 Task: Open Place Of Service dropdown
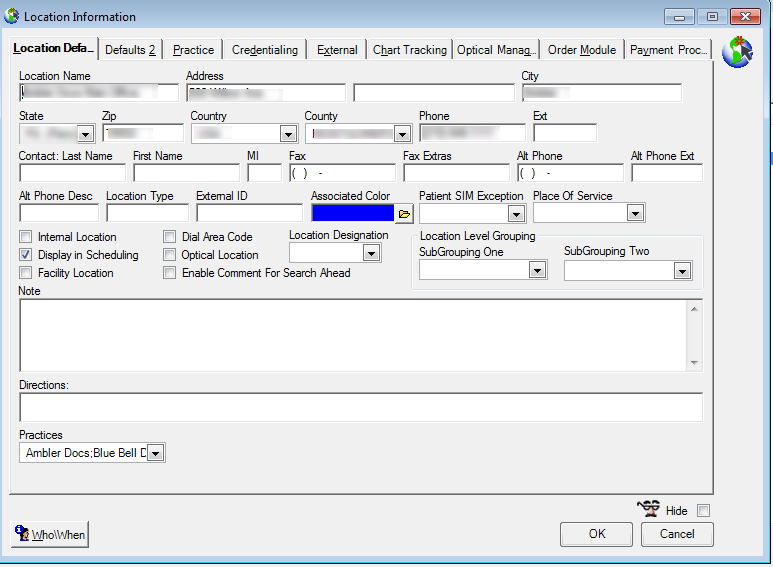tap(635, 213)
